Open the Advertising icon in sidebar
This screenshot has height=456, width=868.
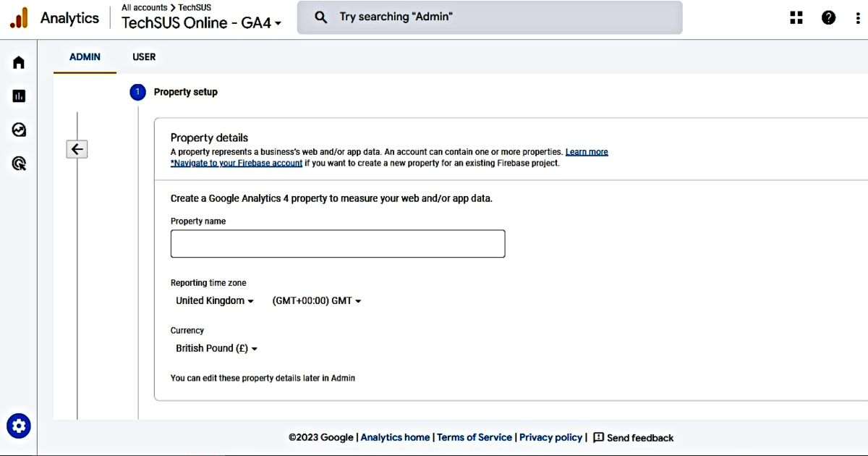(x=19, y=164)
